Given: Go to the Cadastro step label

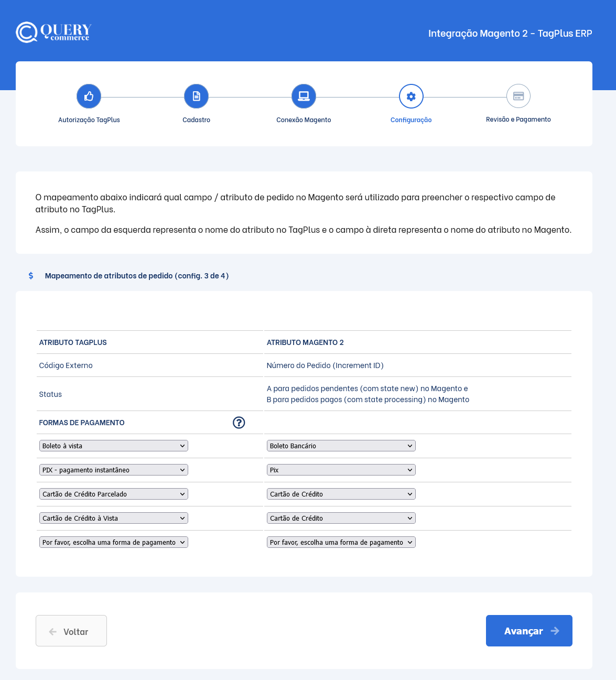Looking at the screenshot, I should 197,120.
